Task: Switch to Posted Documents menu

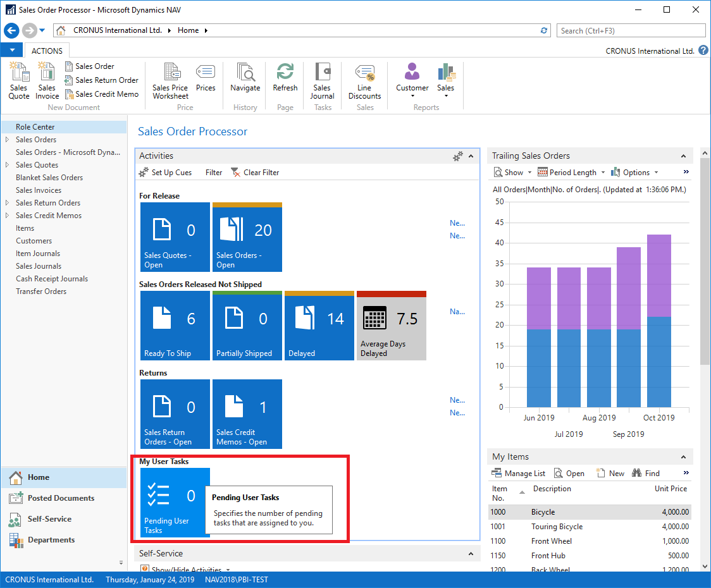Action: pos(63,498)
